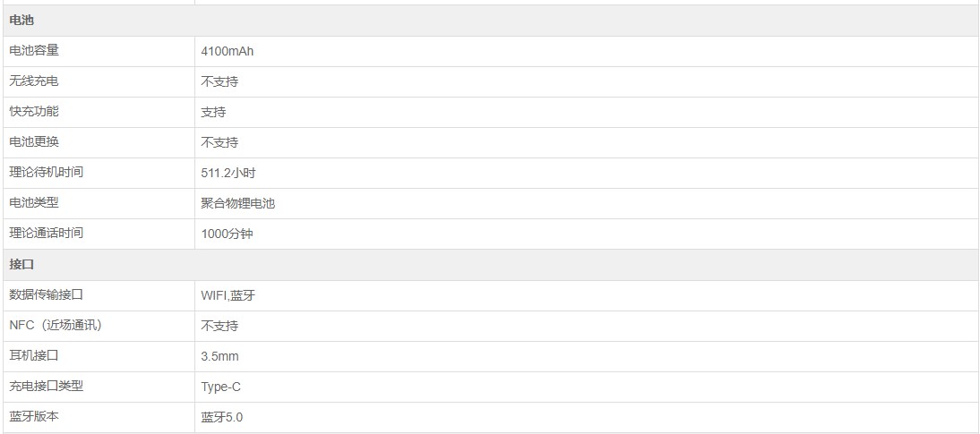Screen dimensions: 980x434
Task: Click the 接口 section header
Action: pyautogui.click(x=21, y=265)
